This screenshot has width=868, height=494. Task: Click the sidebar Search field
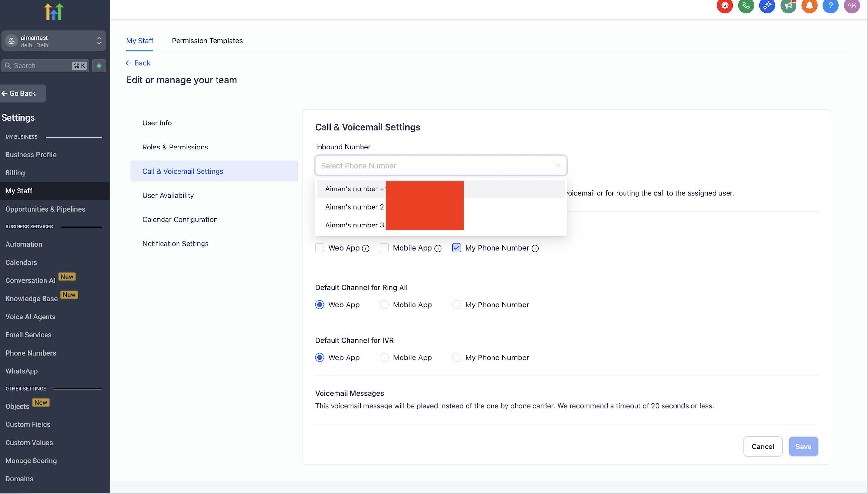point(41,66)
